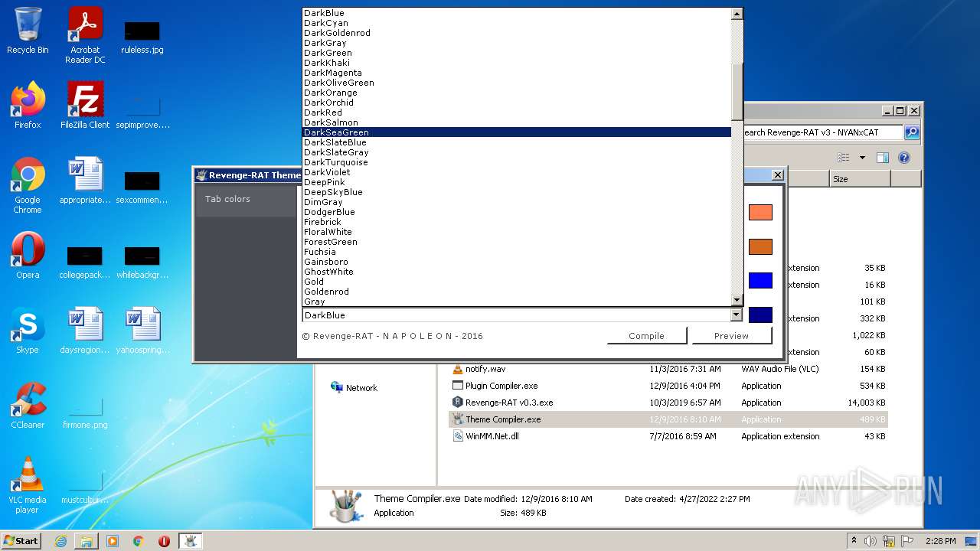The width and height of the screenshot is (980, 551).
Task: Pick DodgerBlue from the color list
Action: click(x=517, y=212)
